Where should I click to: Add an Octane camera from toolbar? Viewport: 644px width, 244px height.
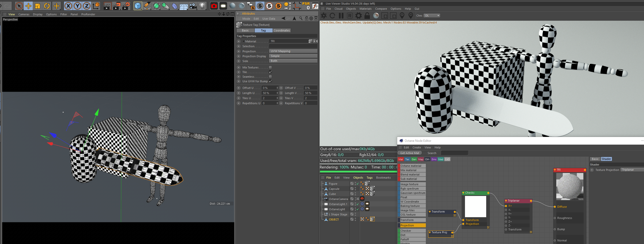(214, 6)
